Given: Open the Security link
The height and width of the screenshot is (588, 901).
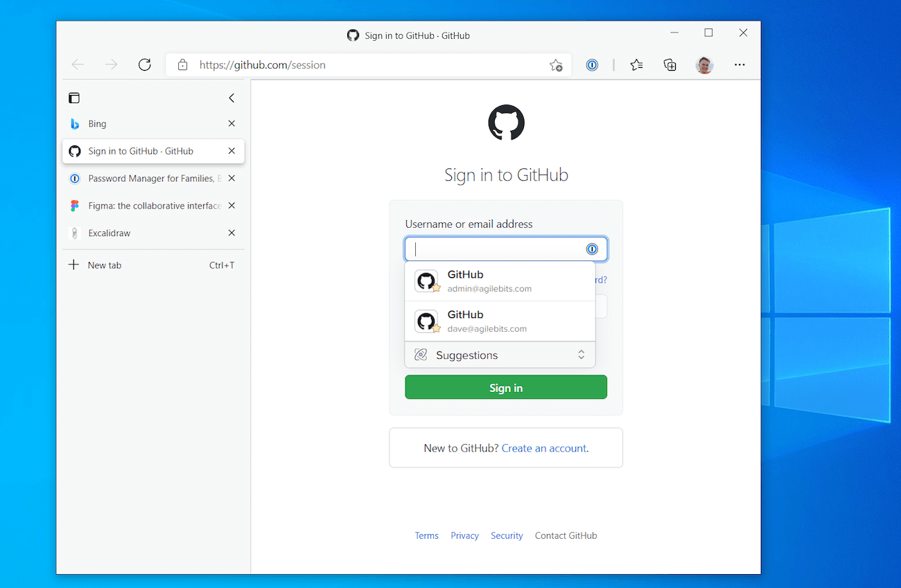Looking at the screenshot, I should pyautogui.click(x=507, y=535).
